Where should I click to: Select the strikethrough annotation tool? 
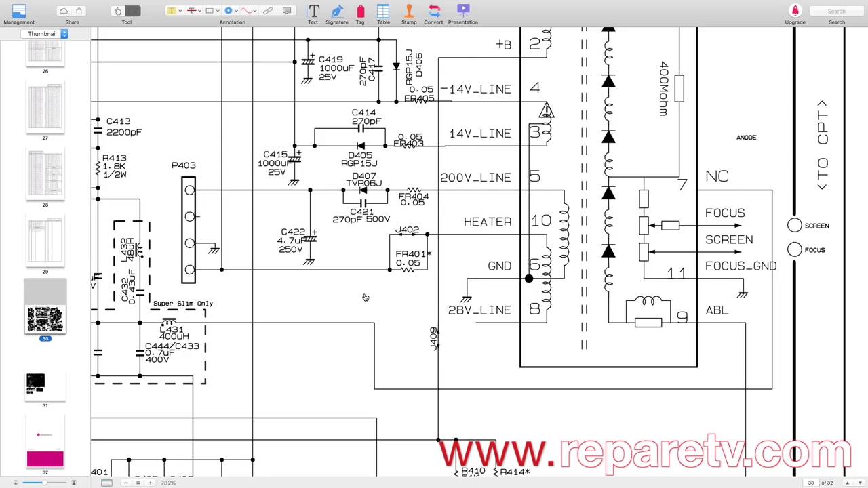point(191,11)
